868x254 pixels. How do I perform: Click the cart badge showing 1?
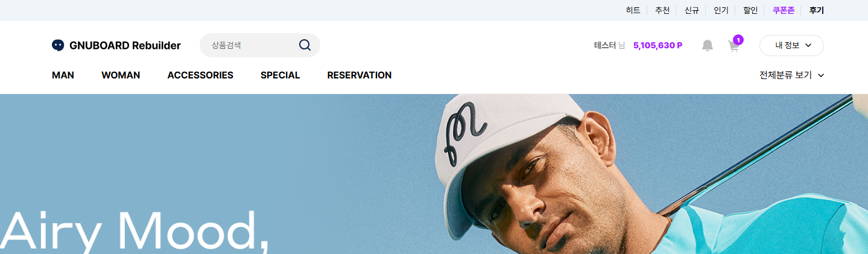[738, 40]
